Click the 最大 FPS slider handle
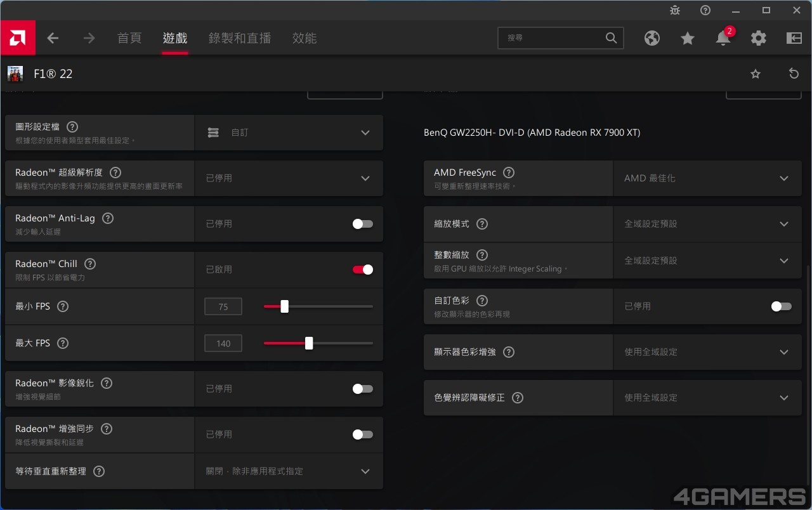The width and height of the screenshot is (812, 510). pos(309,343)
